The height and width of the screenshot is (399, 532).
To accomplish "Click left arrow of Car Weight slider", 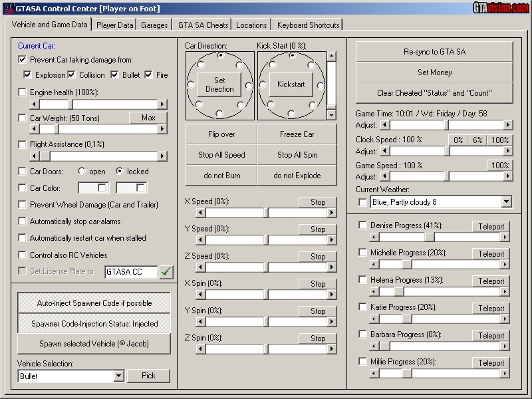I will click(x=35, y=129).
